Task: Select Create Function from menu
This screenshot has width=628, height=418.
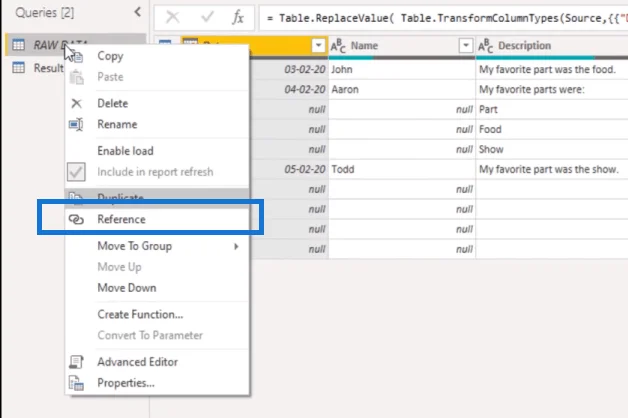Action: [140, 314]
